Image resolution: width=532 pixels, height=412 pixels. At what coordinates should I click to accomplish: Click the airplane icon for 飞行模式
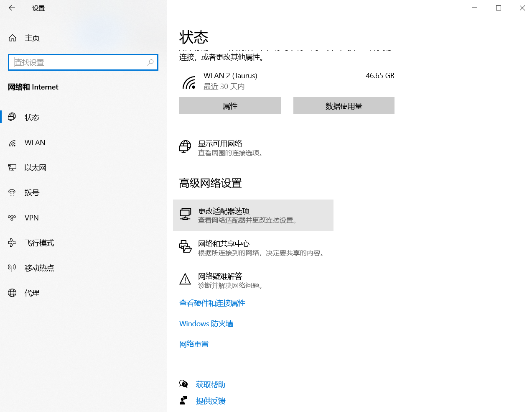12,243
